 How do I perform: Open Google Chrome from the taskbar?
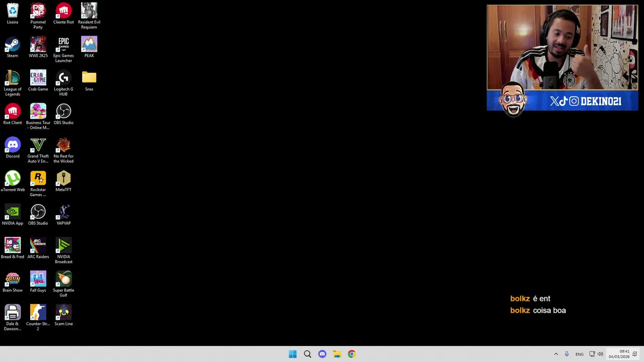(x=352, y=354)
